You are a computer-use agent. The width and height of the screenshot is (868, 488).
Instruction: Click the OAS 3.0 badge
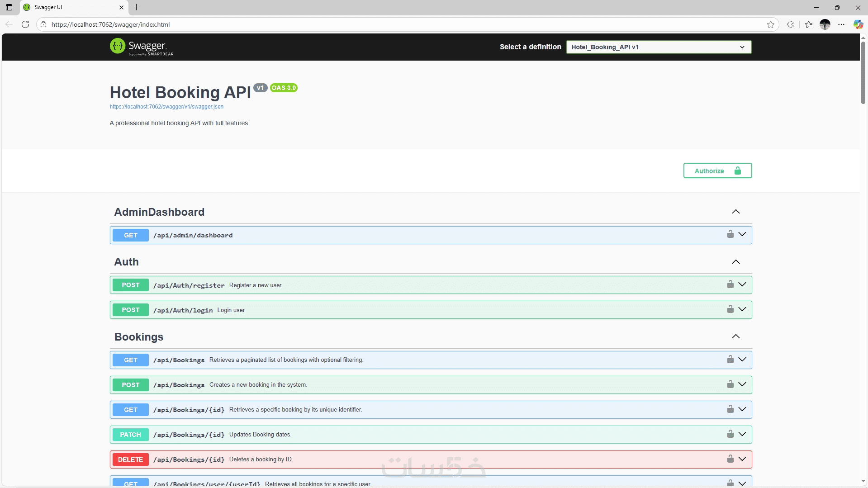click(x=284, y=88)
